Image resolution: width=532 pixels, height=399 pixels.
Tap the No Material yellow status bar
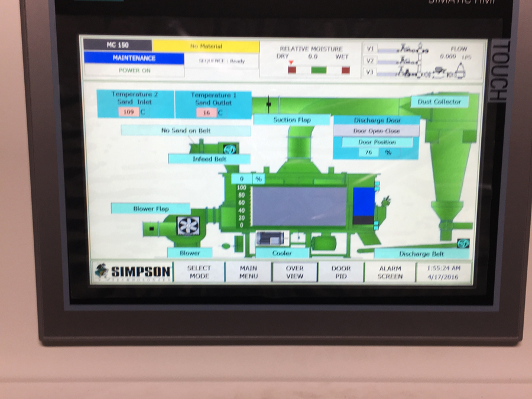pyautogui.click(x=206, y=46)
